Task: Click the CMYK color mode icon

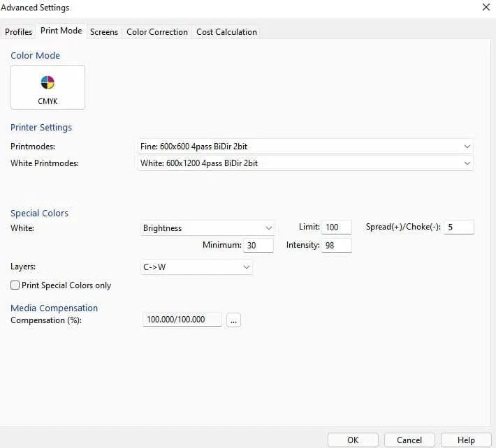Action: click(48, 87)
